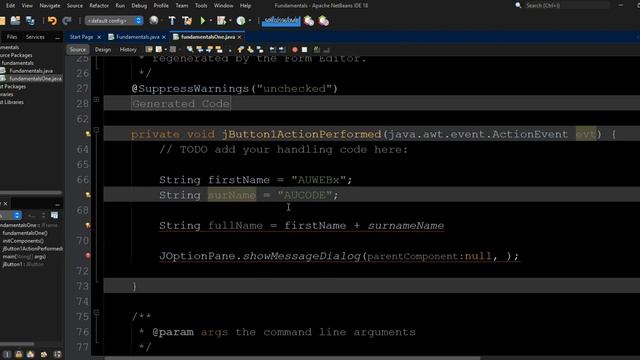Click the Profile Project toolbar icon
The height and width of the screenshot is (360, 640).
coord(241,20)
